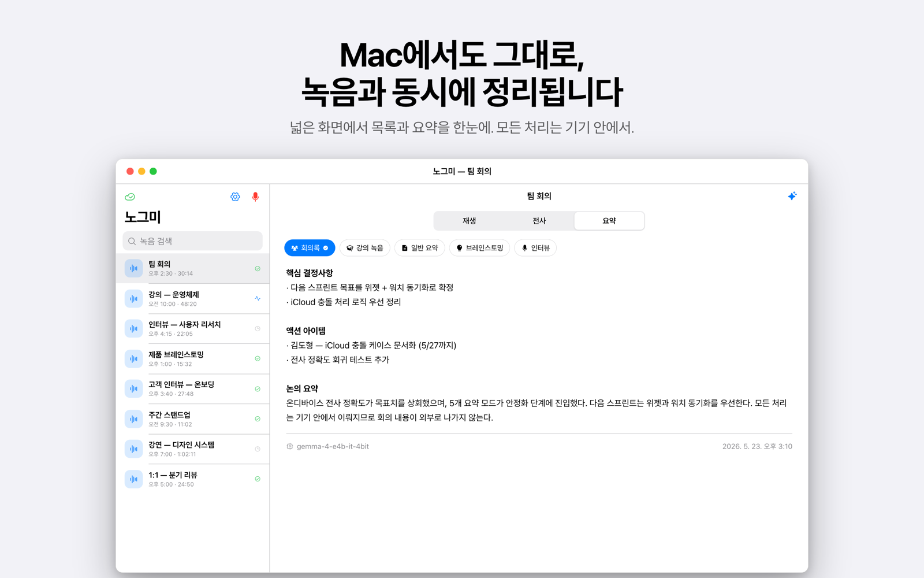Click green check status of 주간 스탠드업
This screenshot has height=578, width=924.
click(258, 418)
